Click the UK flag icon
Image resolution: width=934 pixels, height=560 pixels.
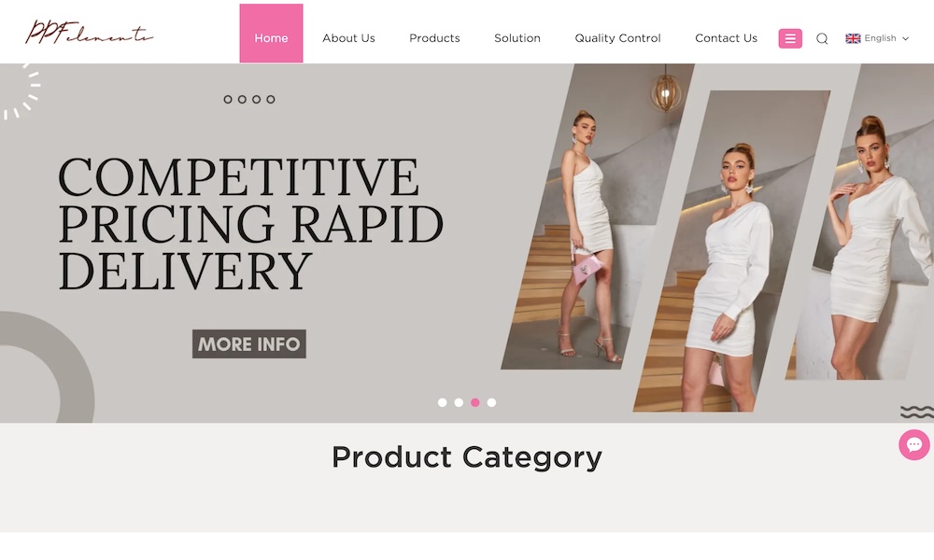coord(853,38)
